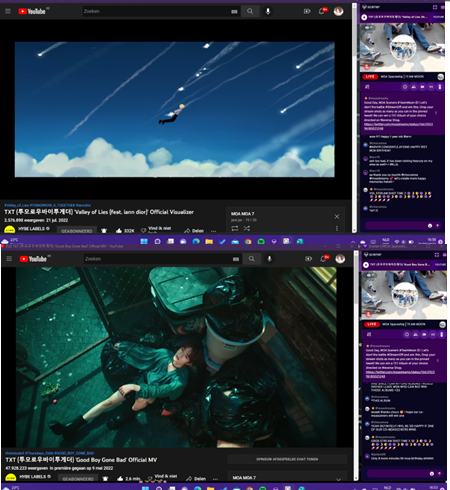Click play circle icon in top Scener now-playing bar
450x490 pixels.
[x=364, y=17]
